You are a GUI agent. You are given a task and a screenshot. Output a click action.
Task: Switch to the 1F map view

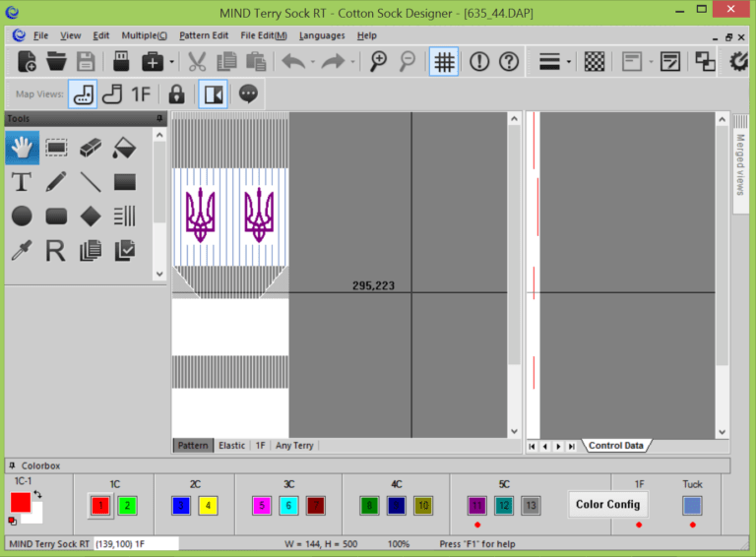[142, 94]
